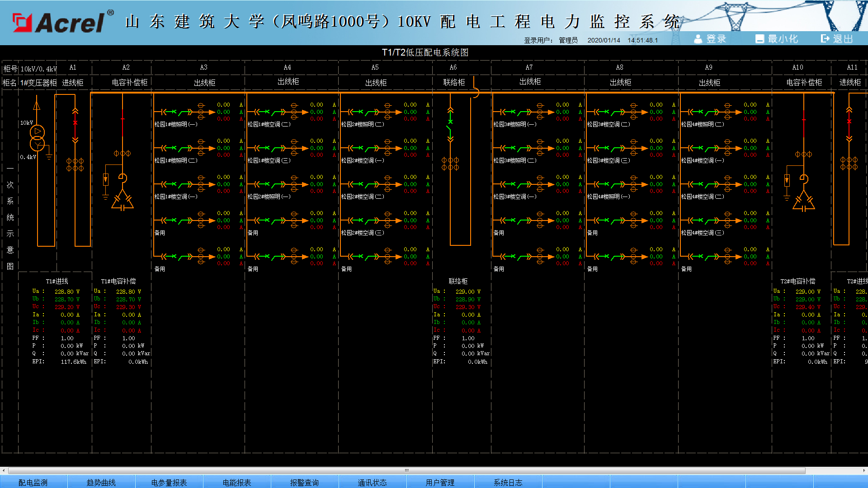Open the 通讯状态 tab
The width and height of the screenshot is (868, 488).
pyautogui.click(x=372, y=482)
